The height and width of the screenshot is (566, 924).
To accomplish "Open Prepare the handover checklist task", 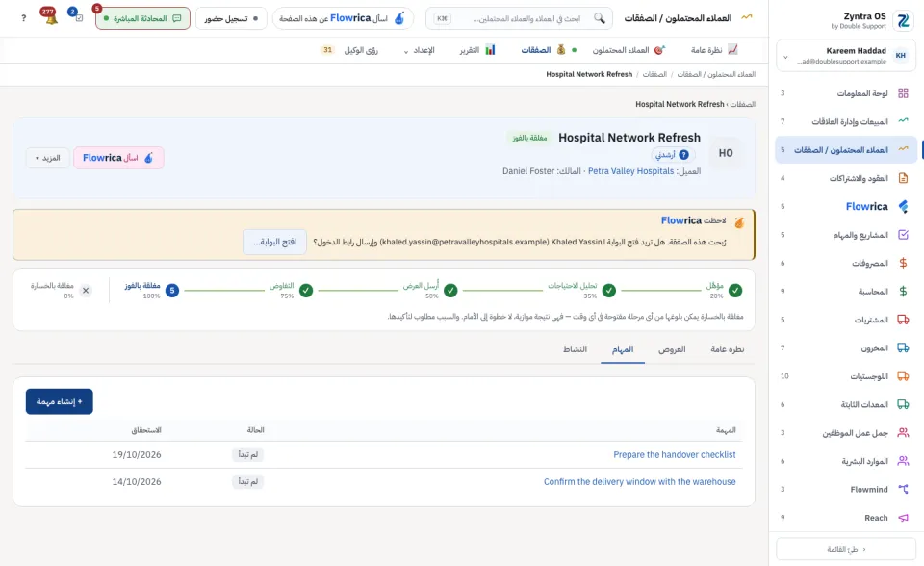I will click(x=674, y=454).
